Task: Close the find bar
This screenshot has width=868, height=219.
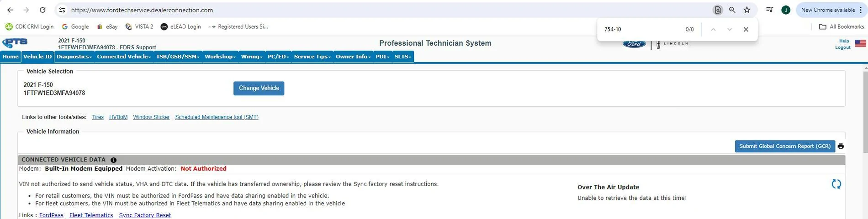Action: 746,29
